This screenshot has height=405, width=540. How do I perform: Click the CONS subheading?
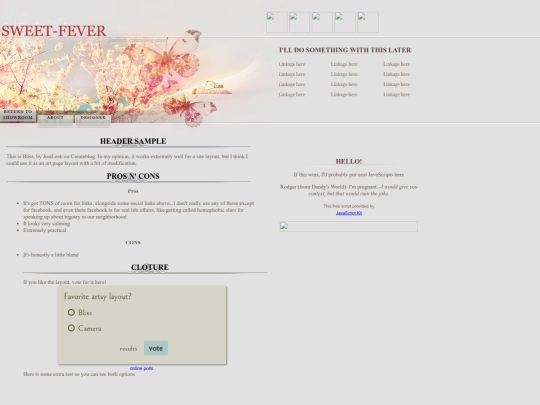[x=133, y=242]
